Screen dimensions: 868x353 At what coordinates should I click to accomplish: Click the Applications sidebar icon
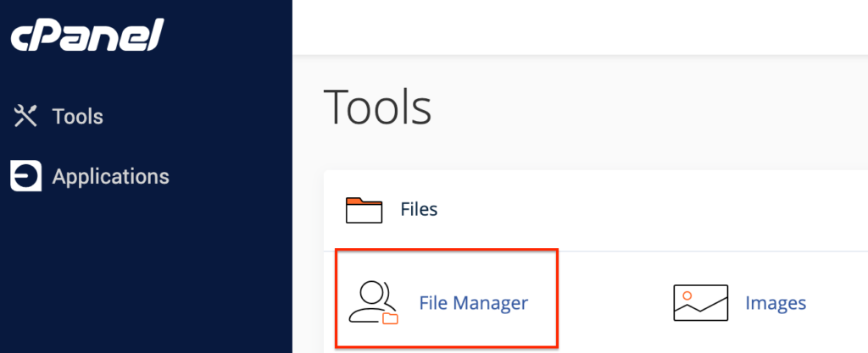point(25,176)
